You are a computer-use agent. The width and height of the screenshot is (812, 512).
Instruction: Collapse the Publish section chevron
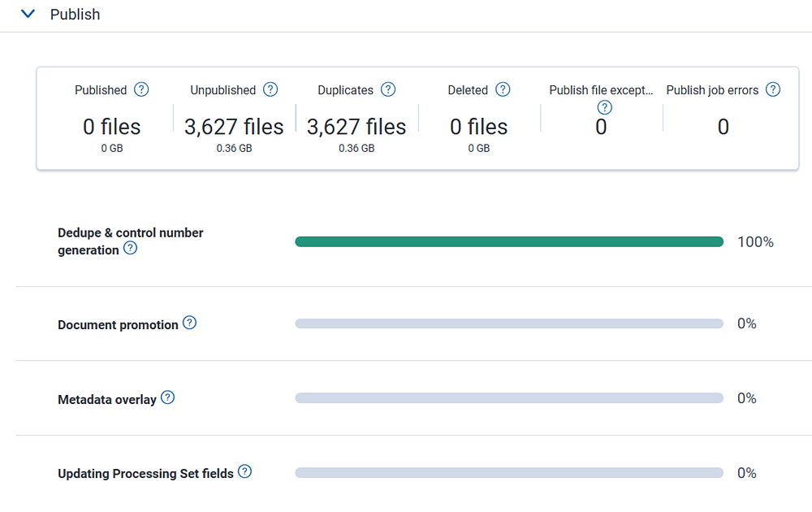pyautogui.click(x=28, y=14)
